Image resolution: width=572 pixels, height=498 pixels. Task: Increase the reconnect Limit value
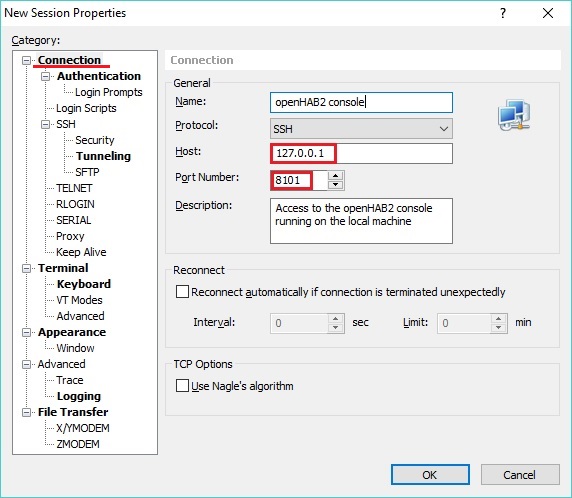pos(498,319)
